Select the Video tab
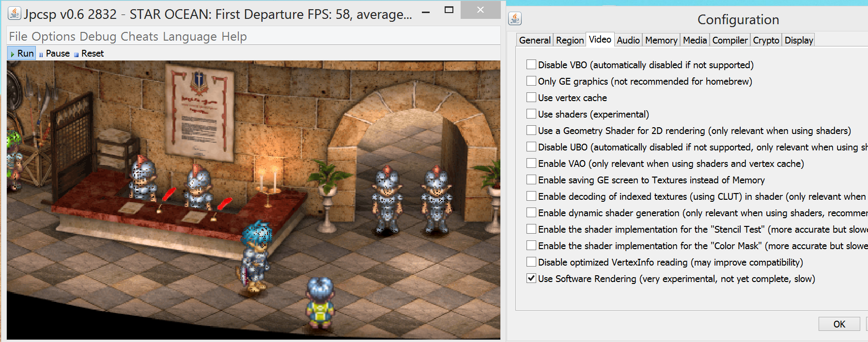This screenshot has height=342, width=868. pyautogui.click(x=600, y=39)
